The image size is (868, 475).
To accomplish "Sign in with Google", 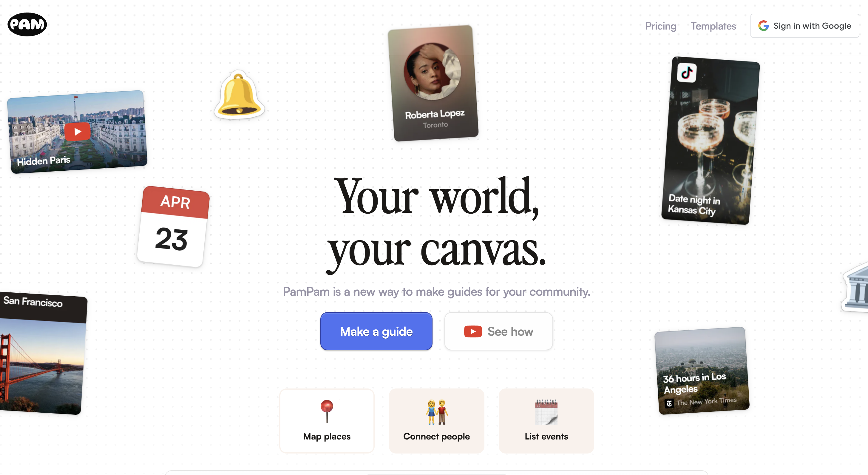I will click(805, 26).
